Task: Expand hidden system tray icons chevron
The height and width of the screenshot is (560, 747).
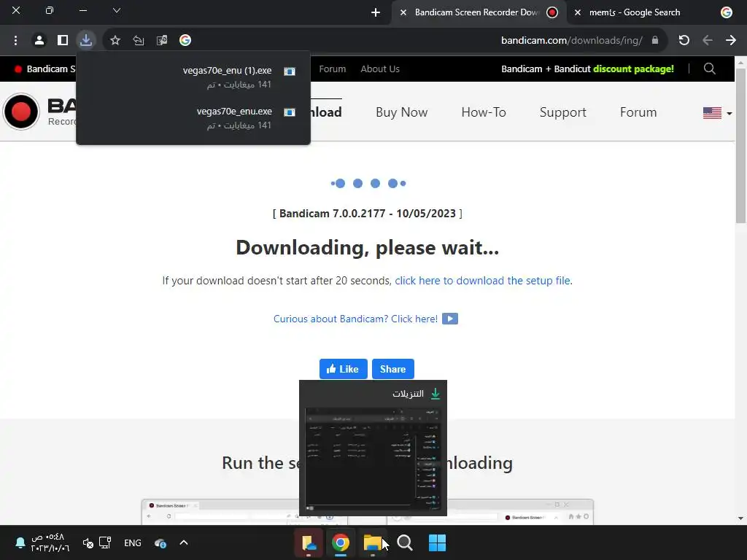Action: pos(183,542)
